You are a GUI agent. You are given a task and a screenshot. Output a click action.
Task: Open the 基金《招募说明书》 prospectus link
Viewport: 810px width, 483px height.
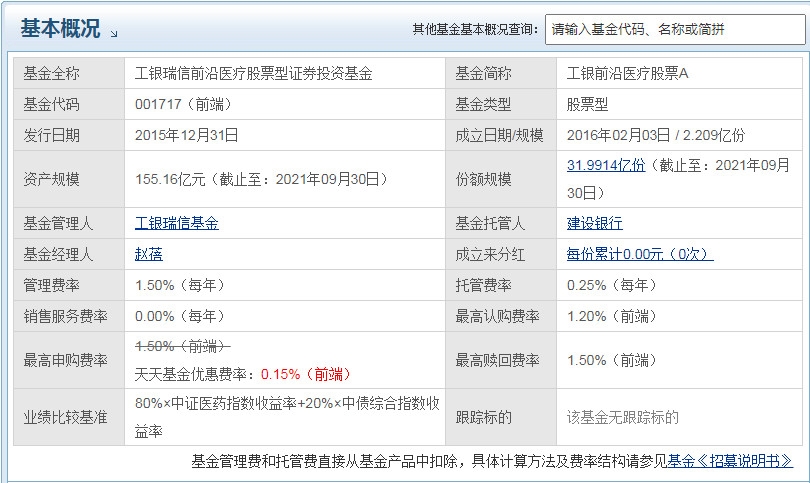[x=730, y=461]
